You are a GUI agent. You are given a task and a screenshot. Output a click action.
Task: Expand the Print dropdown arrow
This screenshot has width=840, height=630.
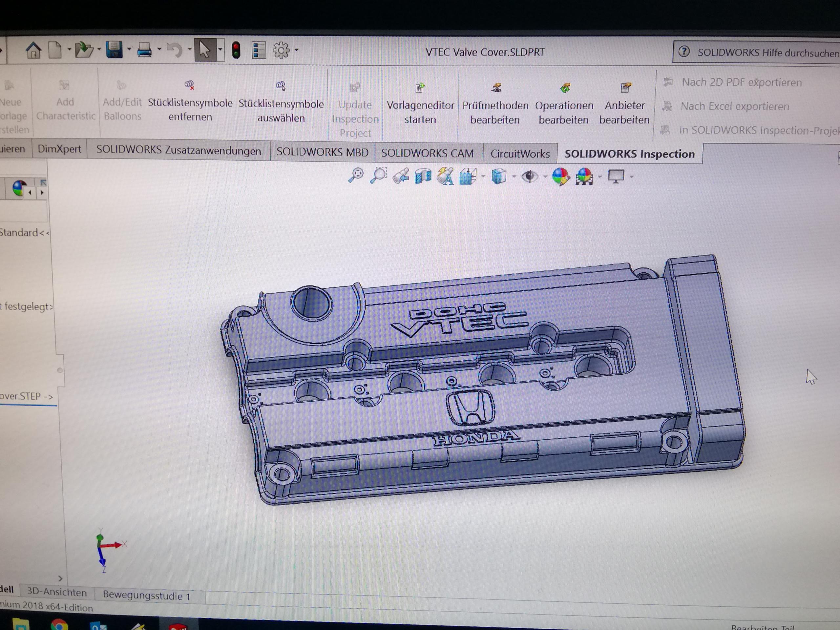pyautogui.click(x=159, y=49)
